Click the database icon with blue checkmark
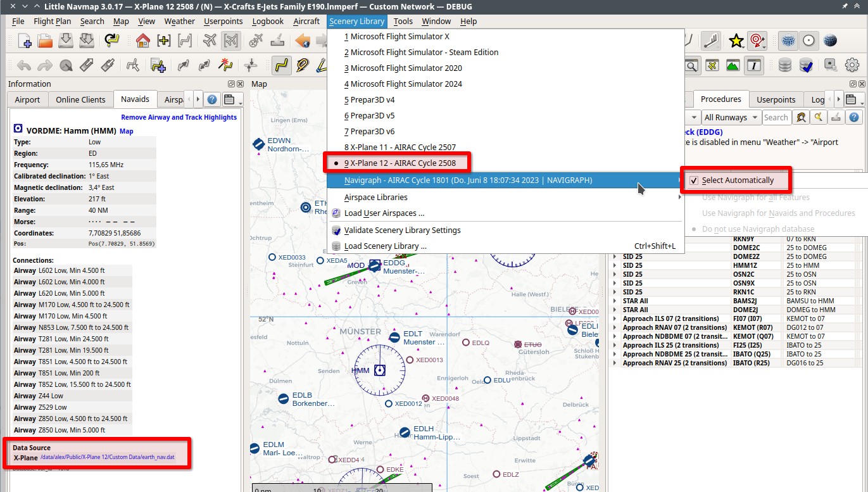 pos(806,65)
